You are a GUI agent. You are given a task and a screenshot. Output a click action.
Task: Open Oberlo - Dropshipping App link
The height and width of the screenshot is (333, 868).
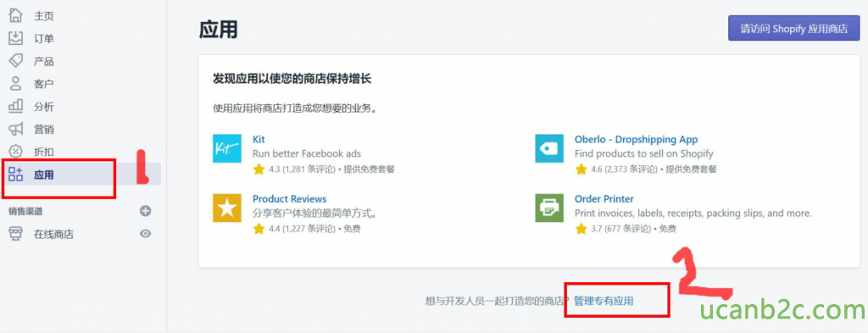[x=636, y=140]
